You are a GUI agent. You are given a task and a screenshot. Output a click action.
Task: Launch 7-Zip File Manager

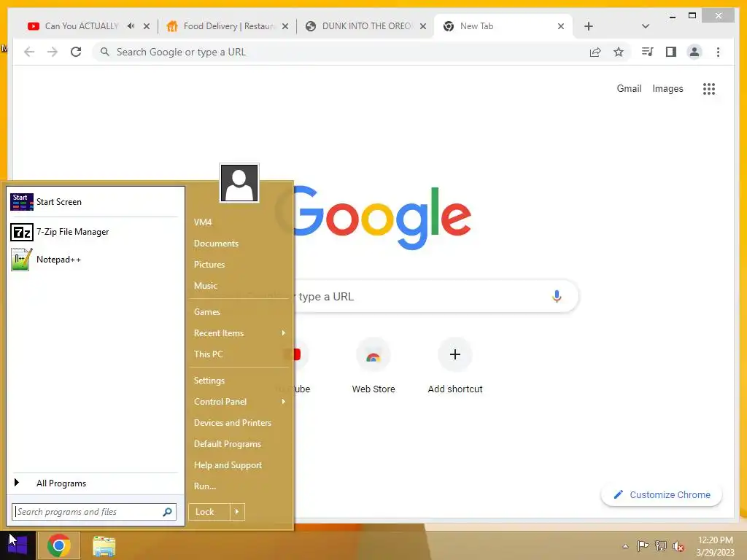[94, 232]
